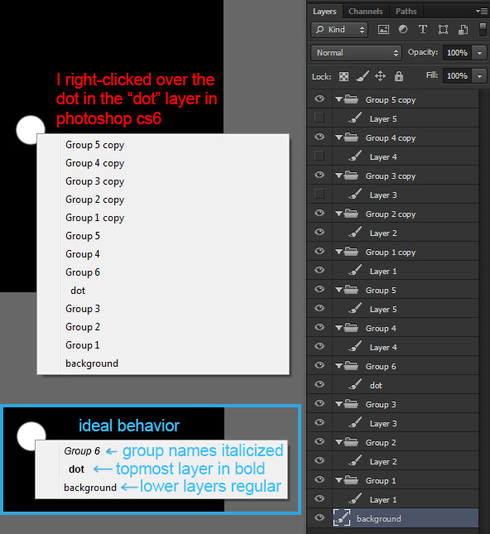Click the lock image pixels brush icon
The height and width of the screenshot is (534, 490).
362,76
